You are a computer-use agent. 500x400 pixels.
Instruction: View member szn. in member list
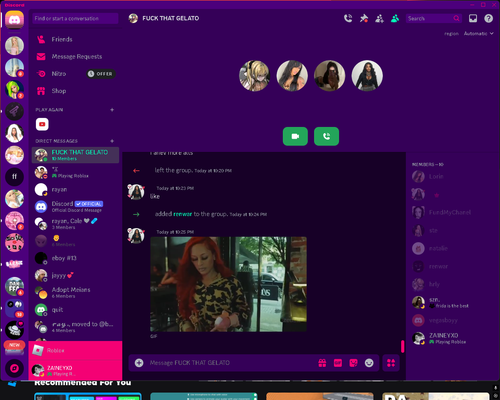point(452,302)
